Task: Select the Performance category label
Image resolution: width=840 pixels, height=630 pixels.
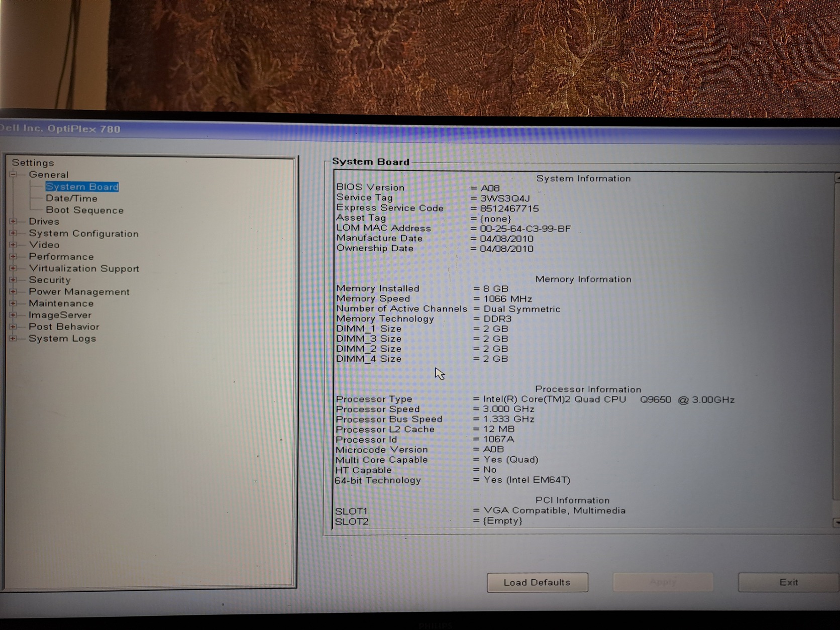Action: tap(61, 257)
